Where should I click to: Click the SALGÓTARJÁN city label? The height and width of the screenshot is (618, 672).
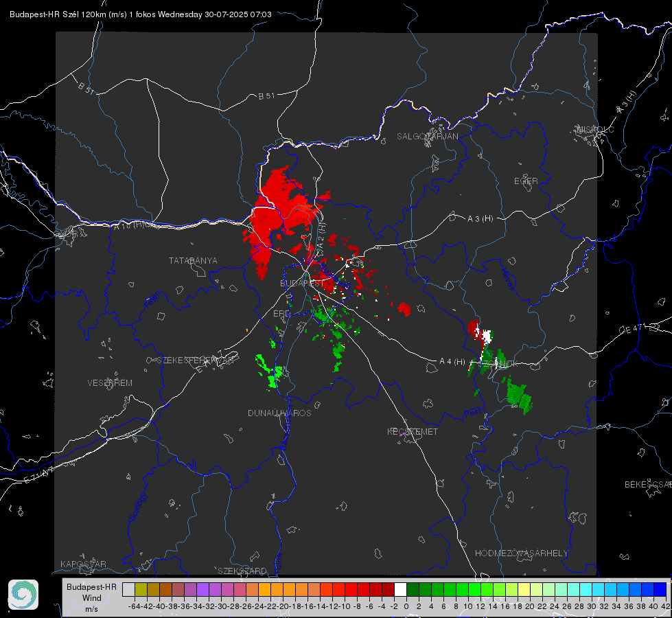coord(427,137)
